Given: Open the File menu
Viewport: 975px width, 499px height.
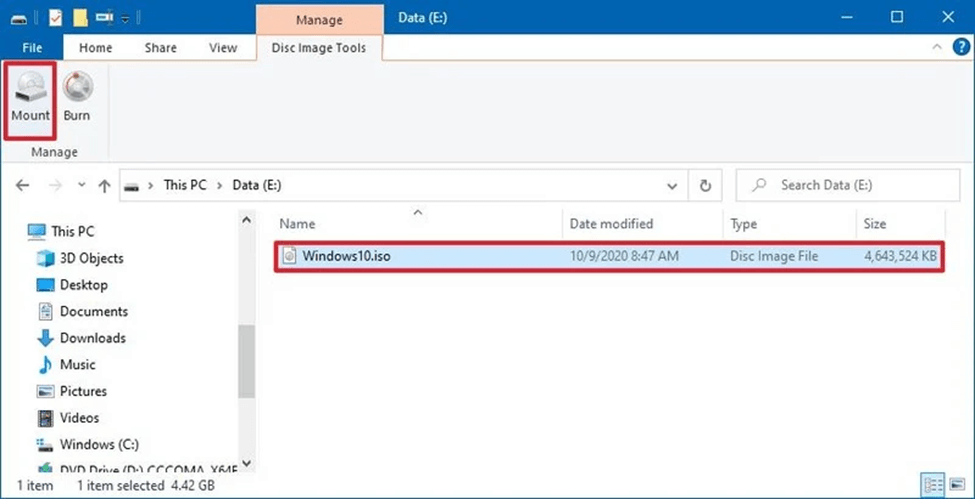Looking at the screenshot, I should (x=31, y=47).
